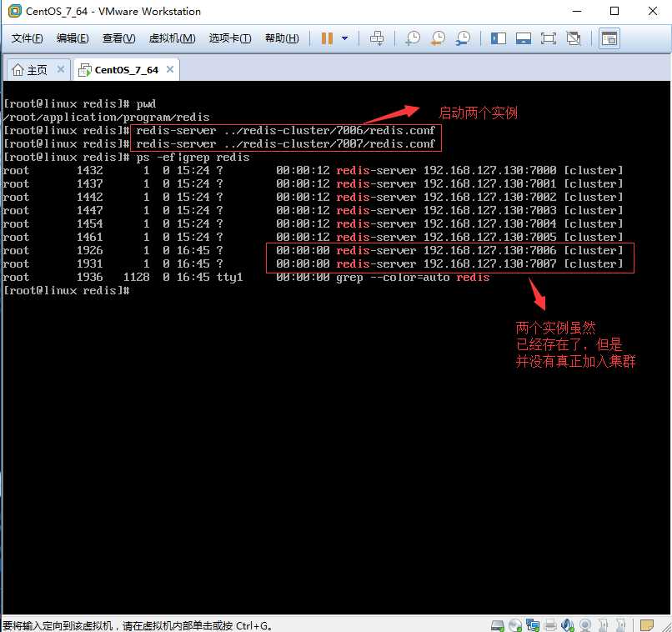Open the message log note icon
This screenshot has height=632, width=672.
(647, 625)
